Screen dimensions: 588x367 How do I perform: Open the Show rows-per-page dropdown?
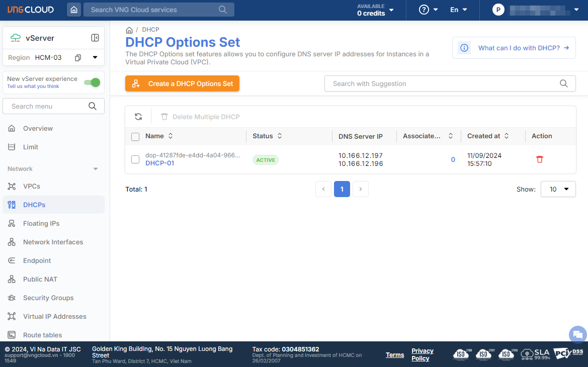point(558,189)
